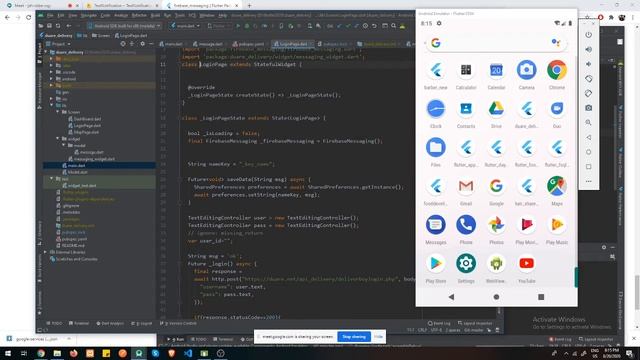Screen dimensions: 640x360
Task: Click Windows Start button on taskbar
Action: point(7,353)
